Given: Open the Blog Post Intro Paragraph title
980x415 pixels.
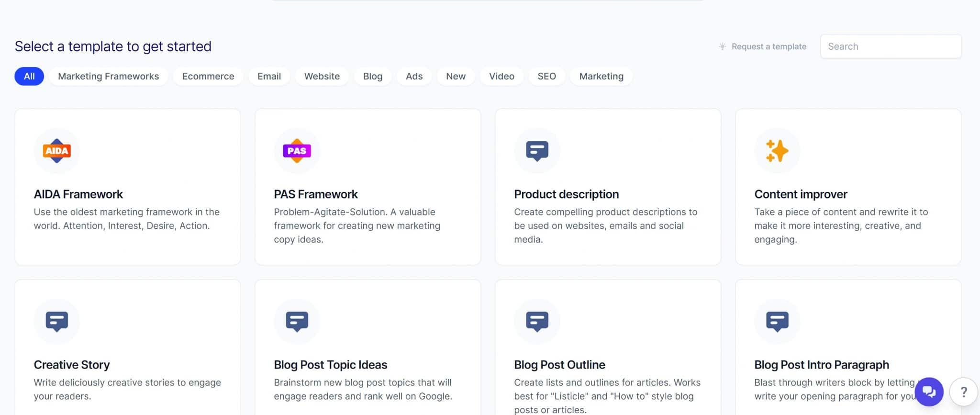Looking at the screenshot, I should pos(822,365).
